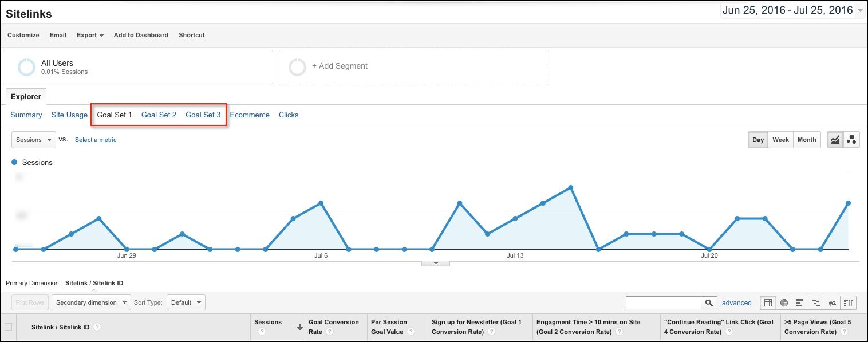Select the term cloud view icon
This screenshot has width=868, height=342.
833,302
